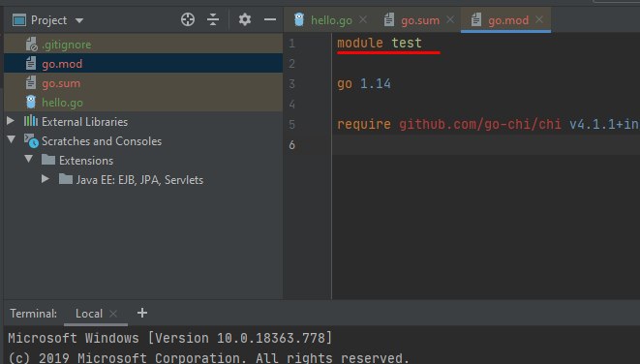Click file icon on go.sum tab

tap(389, 19)
